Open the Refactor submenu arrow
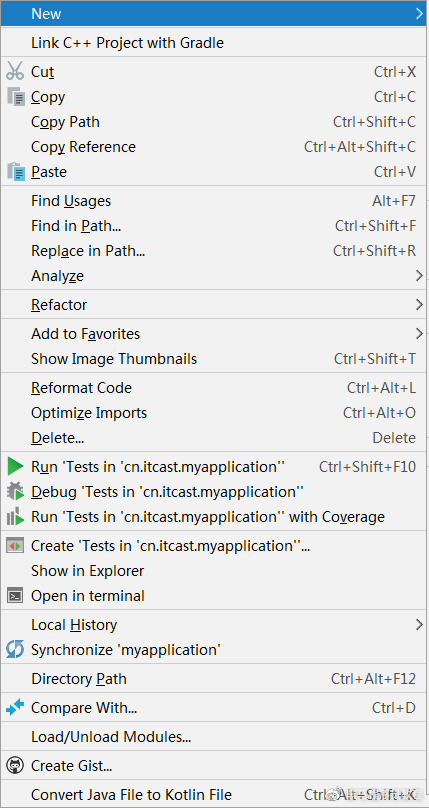The image size is (429, 808). click(419, 305)
